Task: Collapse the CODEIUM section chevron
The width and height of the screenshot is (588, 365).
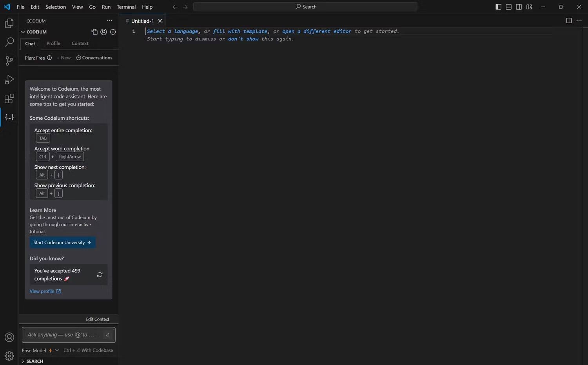Action: 23,32
